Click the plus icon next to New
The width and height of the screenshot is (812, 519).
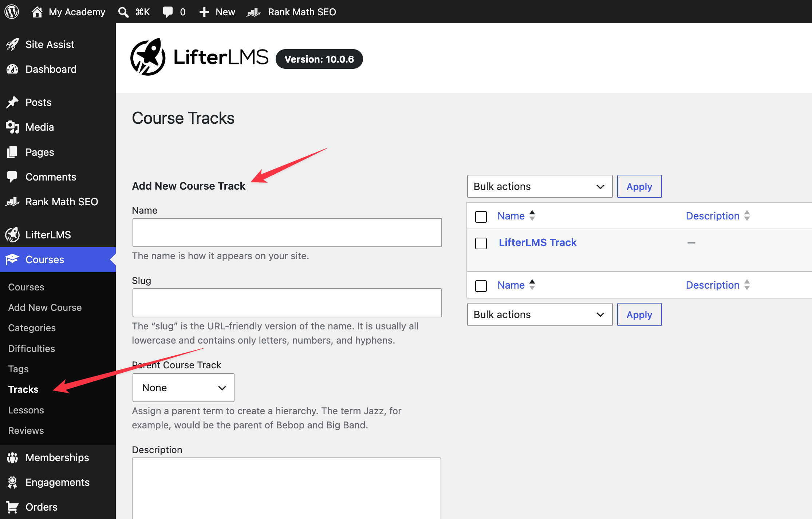(x=204, y=12)
